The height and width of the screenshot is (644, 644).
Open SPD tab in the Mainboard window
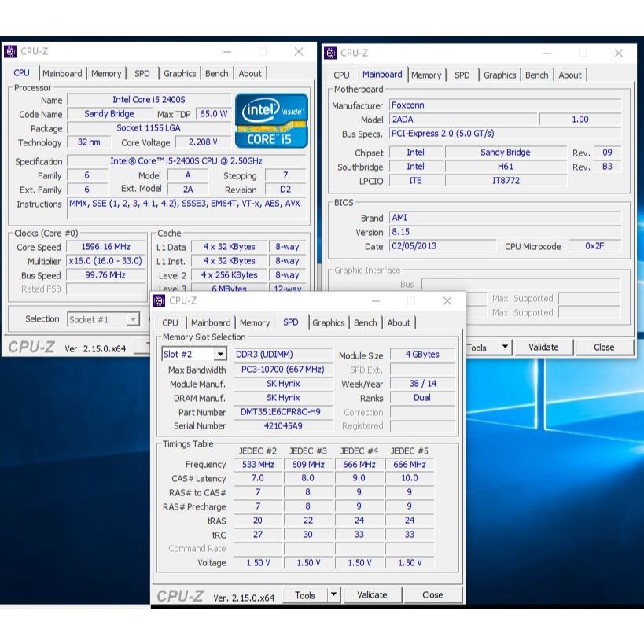[462, 75]
